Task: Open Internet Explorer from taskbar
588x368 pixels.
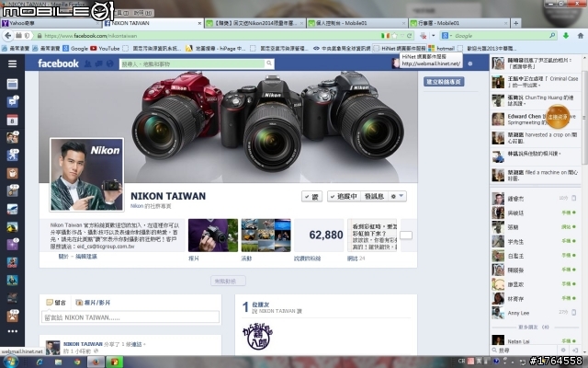Action: [40, 362]
